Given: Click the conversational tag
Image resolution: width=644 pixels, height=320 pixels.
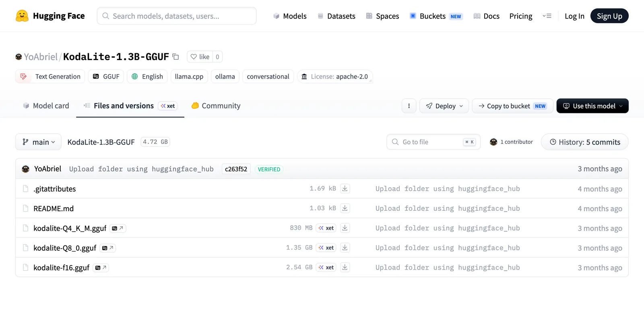Looking at the screenshot, I should coord(268,77).
